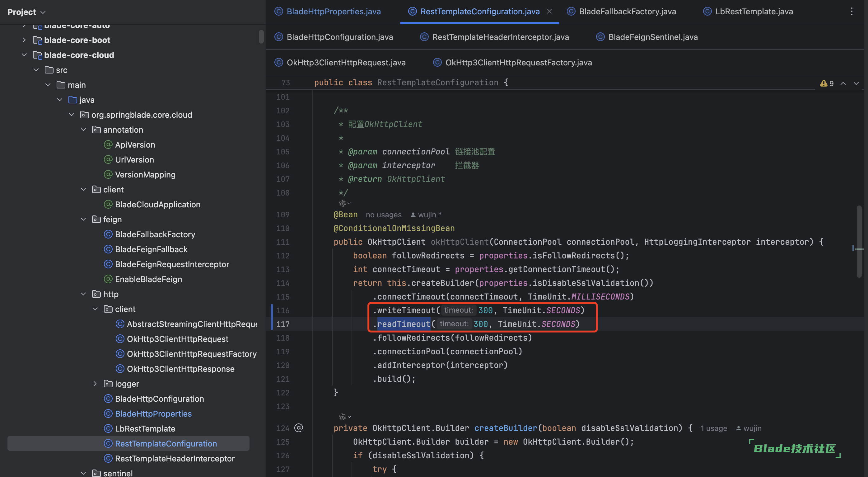Collapse the java folder
This screenshot has width=868, height=477.
60,100
